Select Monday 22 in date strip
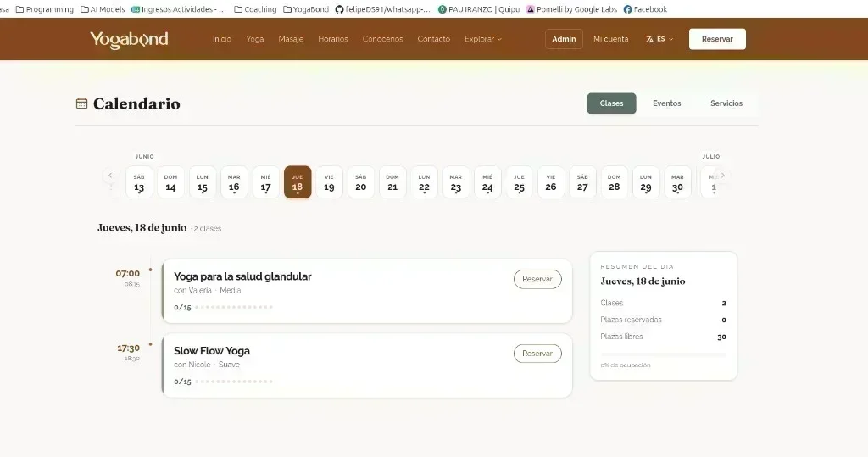 coord(424,182)
